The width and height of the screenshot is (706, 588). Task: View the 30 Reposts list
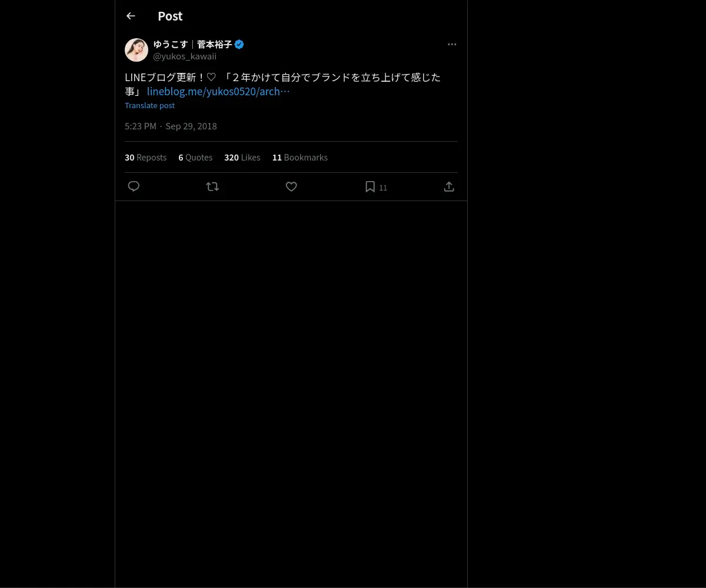pyautogui.click(x=145, y=158)
